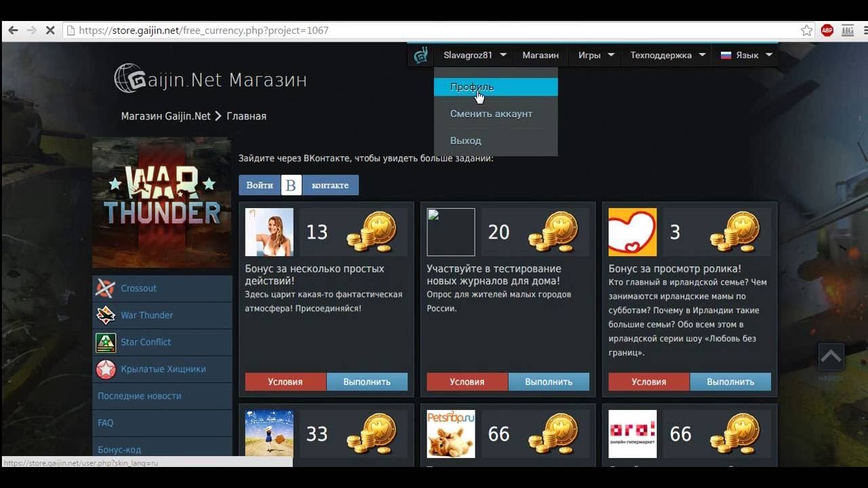The width and height of the screenshot is (868, 488).
Task: Click Выполнить on the 3 coins offer
Action: pyautogui.click(x=730, y=382)
